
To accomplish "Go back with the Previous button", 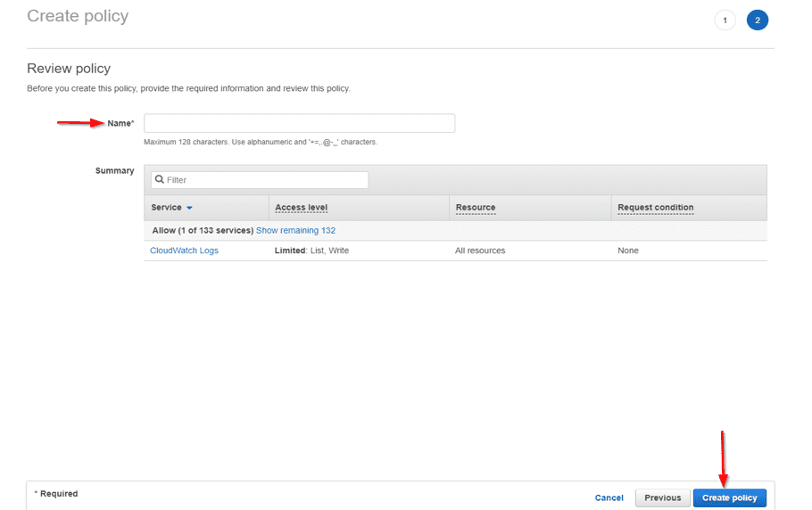I will coord(662,498).
